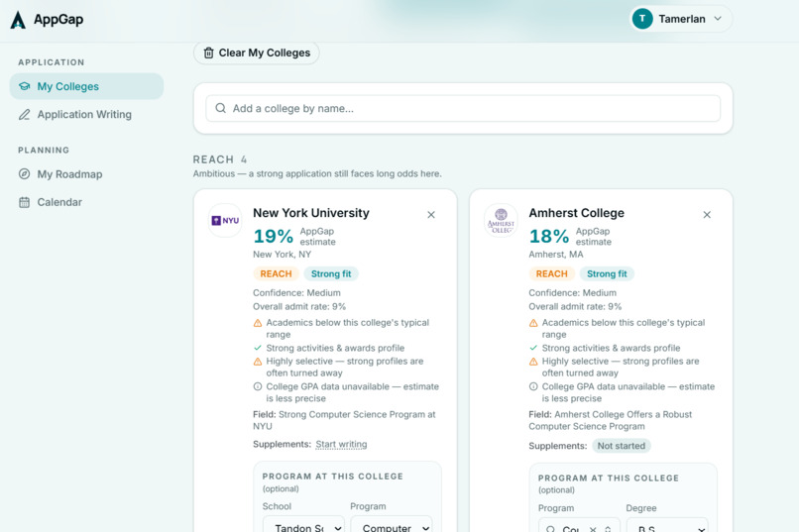This screenshot has width=799, height=532.
Task: Click the 18% AppGap estimate value
Action: (x=549, y=236)
